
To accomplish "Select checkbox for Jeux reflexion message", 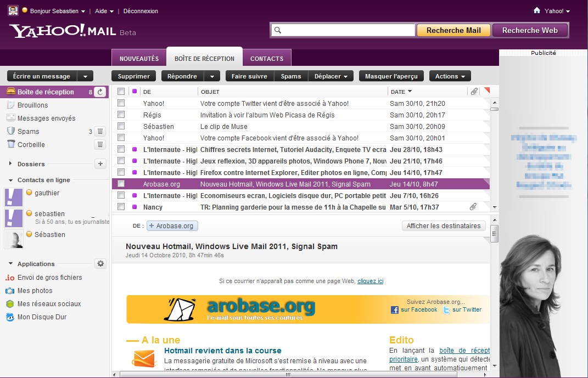I will pos(121,160).
